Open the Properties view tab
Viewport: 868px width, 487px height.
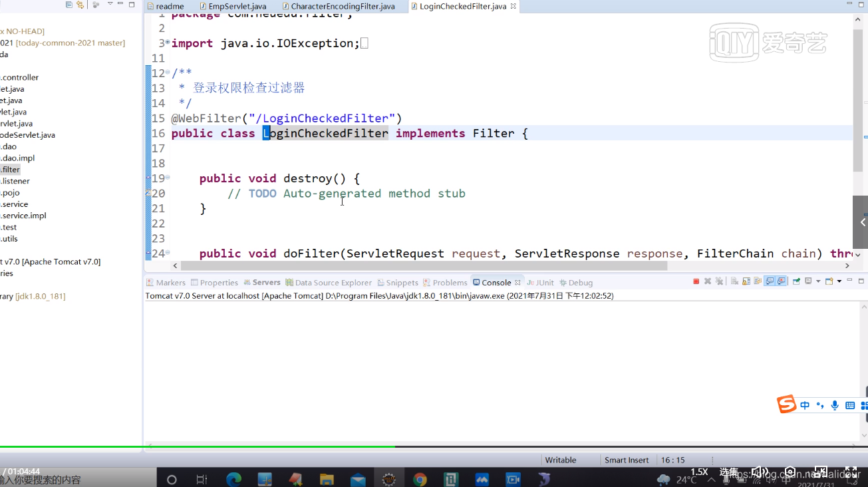(x=214, y=282)
